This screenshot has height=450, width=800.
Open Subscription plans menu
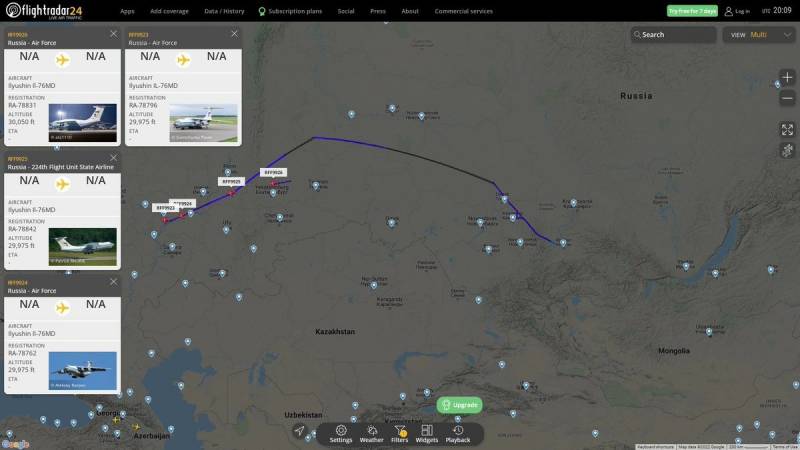click(x=290, y=11)
